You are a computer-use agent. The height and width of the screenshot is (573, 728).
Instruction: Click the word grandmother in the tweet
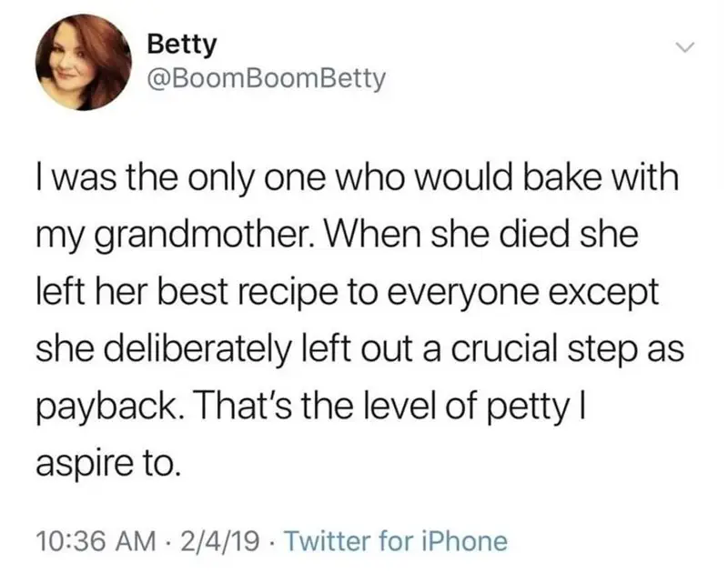point(206,236)
